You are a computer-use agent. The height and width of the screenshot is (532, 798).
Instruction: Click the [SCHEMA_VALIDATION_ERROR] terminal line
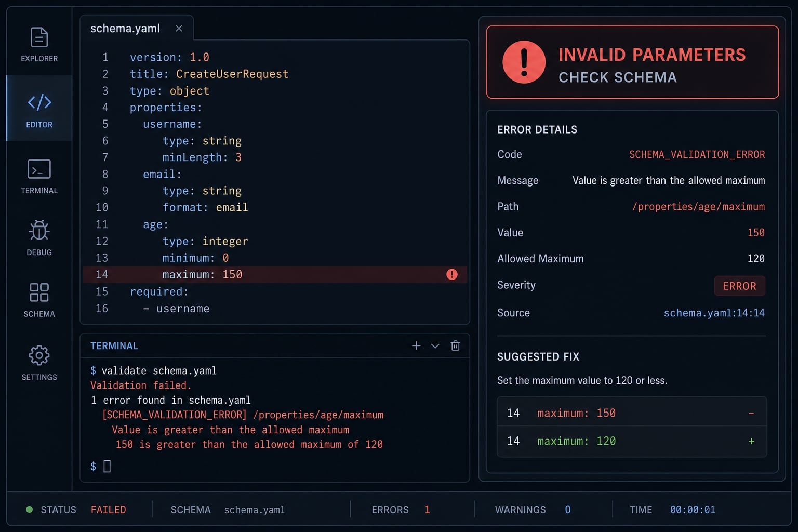pyautogui.click(x=243, y=415)
